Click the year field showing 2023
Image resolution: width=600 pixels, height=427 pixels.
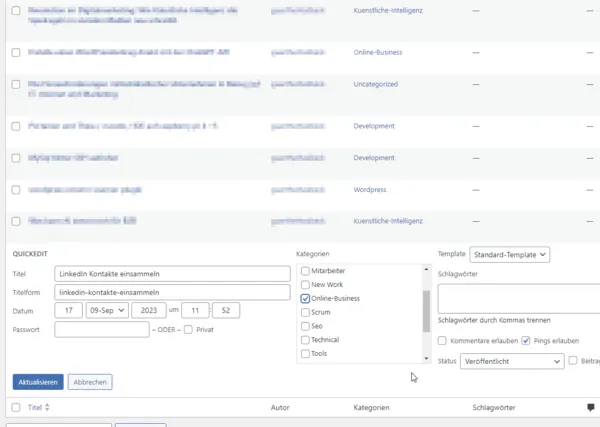(x=149, y=310)
